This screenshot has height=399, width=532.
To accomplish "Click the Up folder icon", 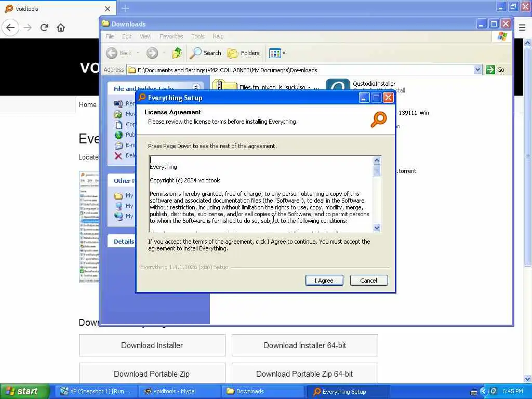I will point(177,53).
